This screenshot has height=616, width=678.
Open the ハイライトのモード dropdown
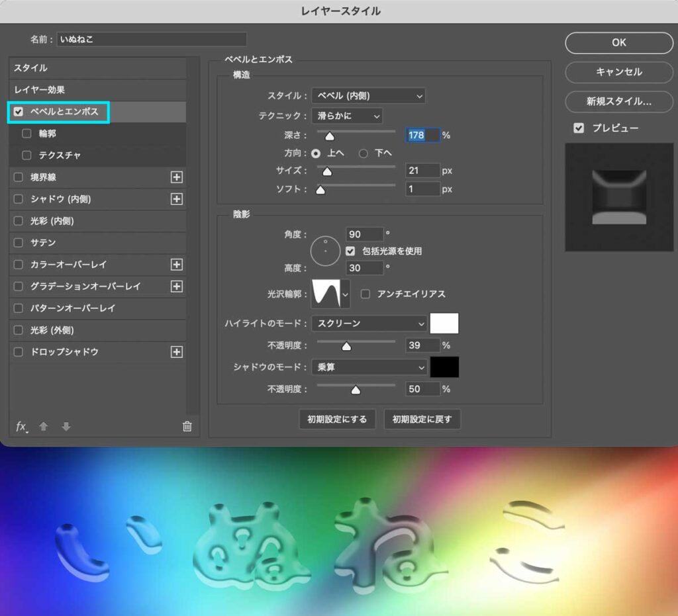pos(369,324)
